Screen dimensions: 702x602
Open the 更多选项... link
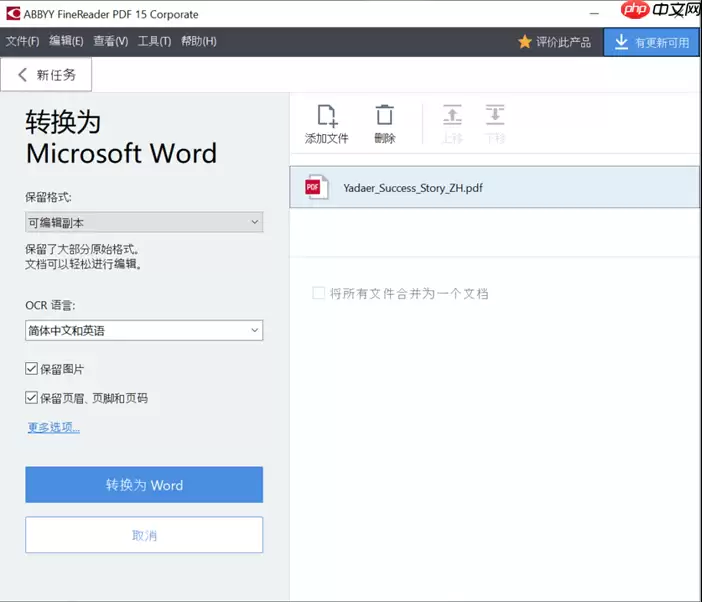(x=54, y=427)
